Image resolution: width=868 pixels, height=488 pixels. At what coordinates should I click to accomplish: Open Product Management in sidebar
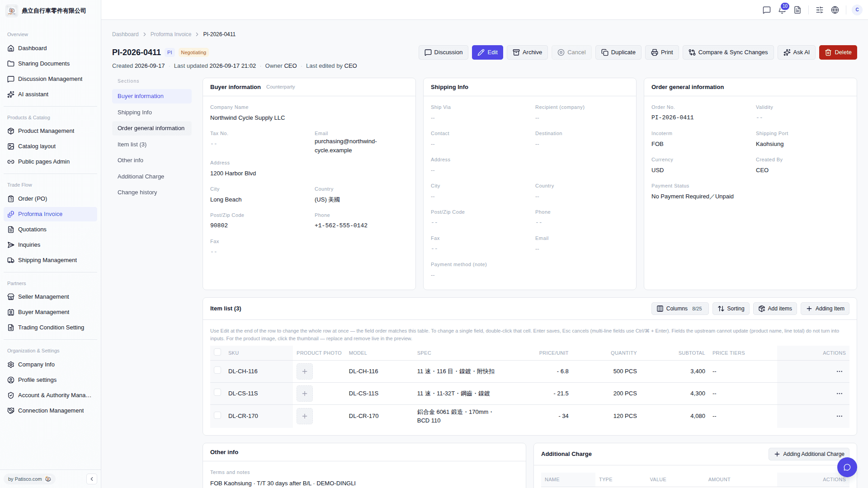click(50, 131)
